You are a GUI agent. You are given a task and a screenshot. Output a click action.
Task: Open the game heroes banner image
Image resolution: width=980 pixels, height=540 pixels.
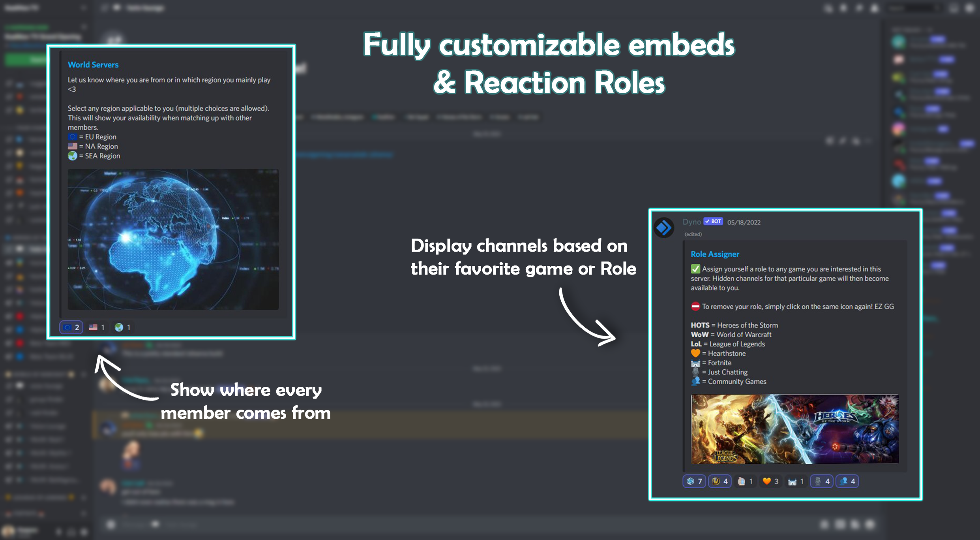(x=794, y=429)
